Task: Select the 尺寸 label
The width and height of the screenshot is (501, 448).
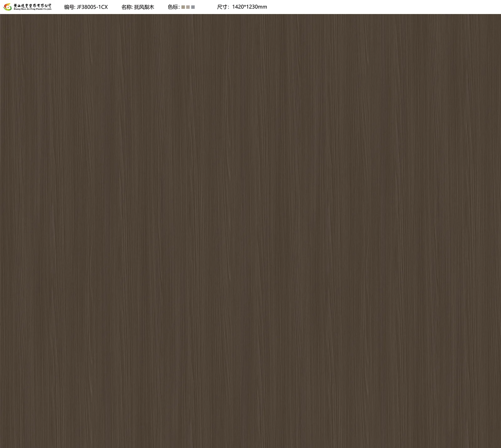Action: tap(223, 7)
